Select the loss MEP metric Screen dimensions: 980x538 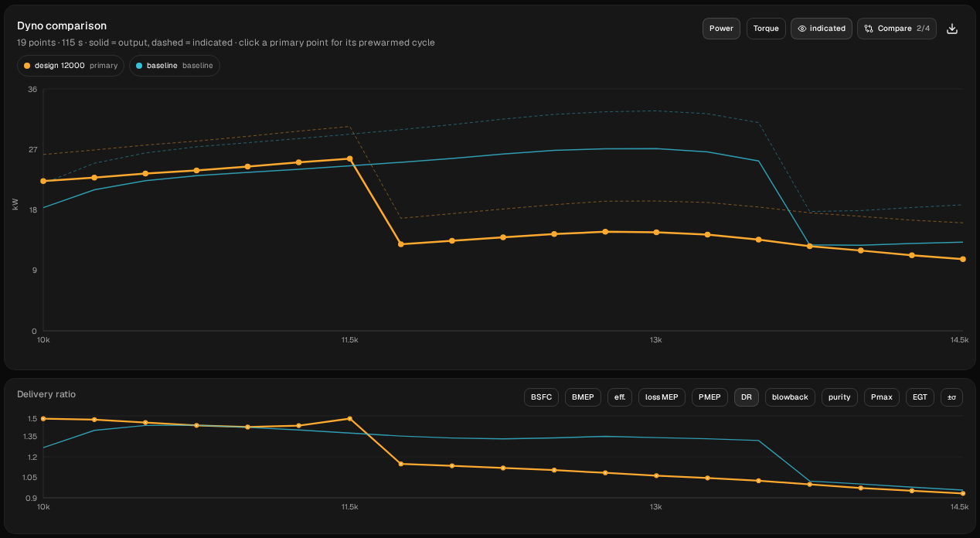[x=662, y=397]
